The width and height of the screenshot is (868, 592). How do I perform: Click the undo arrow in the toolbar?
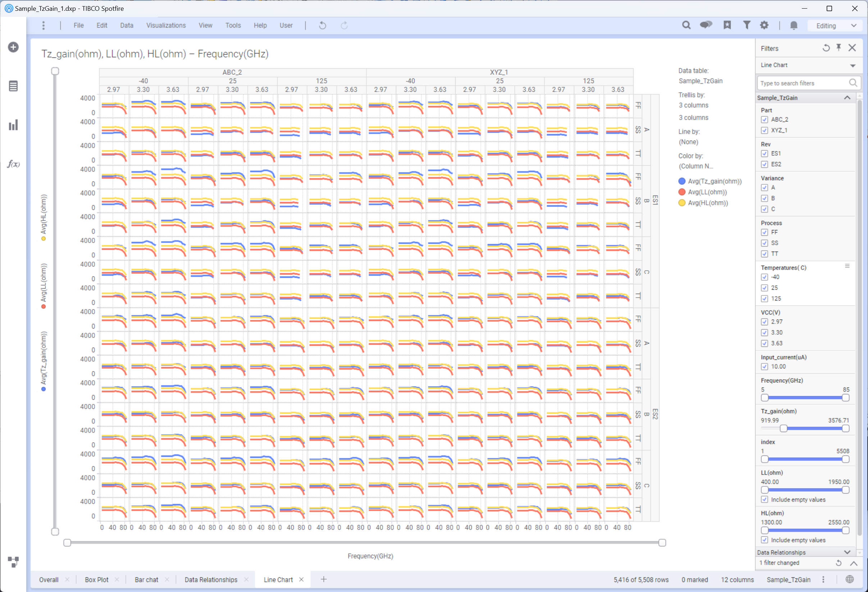pos(323,26)
